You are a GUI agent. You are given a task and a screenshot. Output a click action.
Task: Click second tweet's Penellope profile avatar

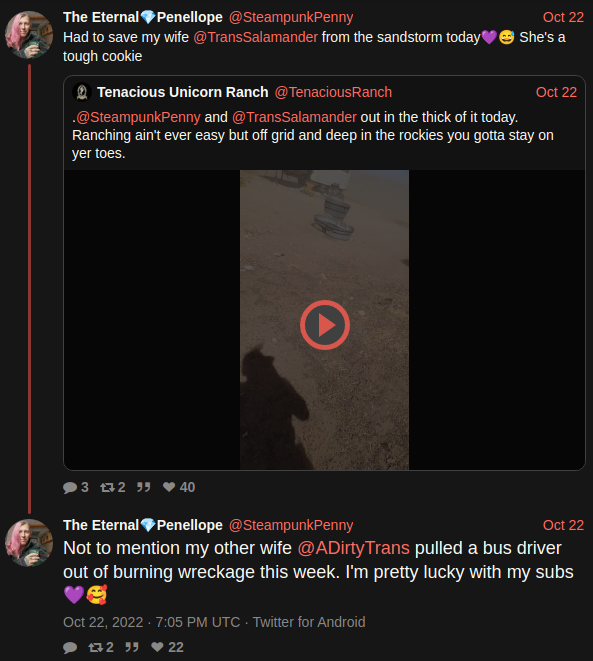[x=29, y=543]
